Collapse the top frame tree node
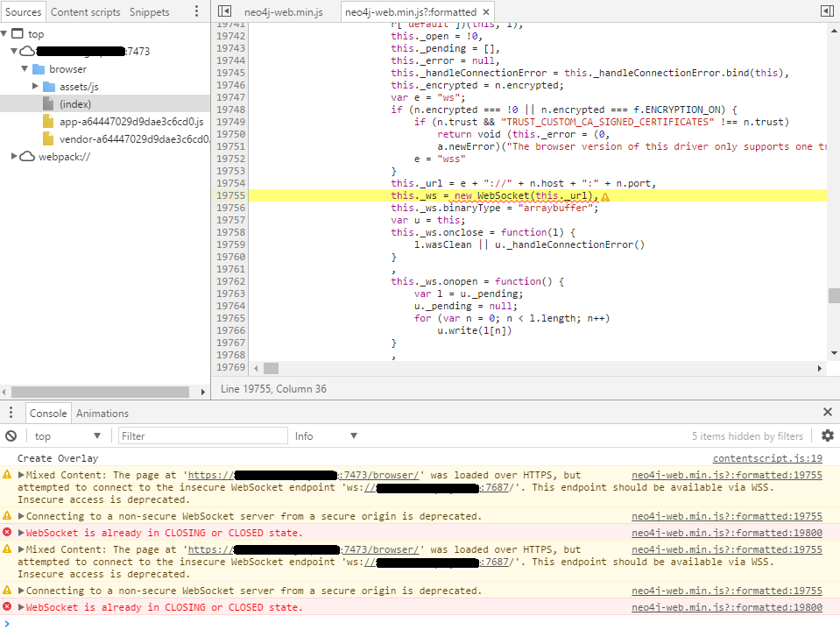840x637 pixels. pos(4,34)
